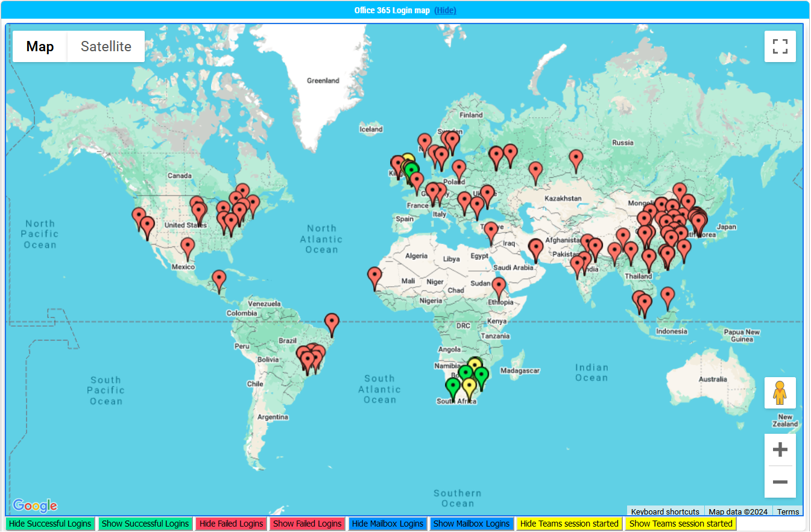Zoom out of the map
Viewport: 811px width, 532px height.
[780, 482]
